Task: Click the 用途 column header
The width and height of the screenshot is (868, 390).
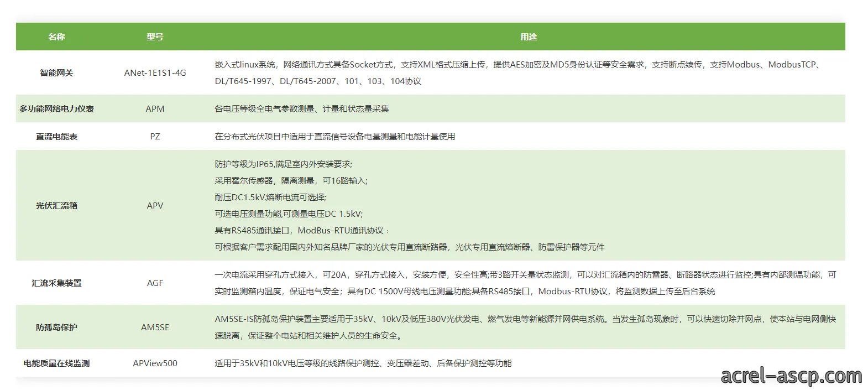Action: pyautogui.click(x=529, y=37)
